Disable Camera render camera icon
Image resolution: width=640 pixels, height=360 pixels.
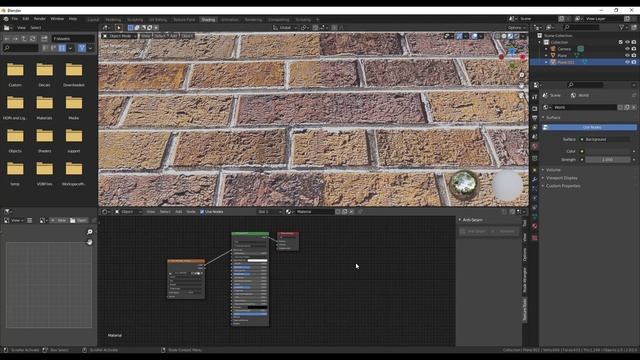tap(634, 49)
